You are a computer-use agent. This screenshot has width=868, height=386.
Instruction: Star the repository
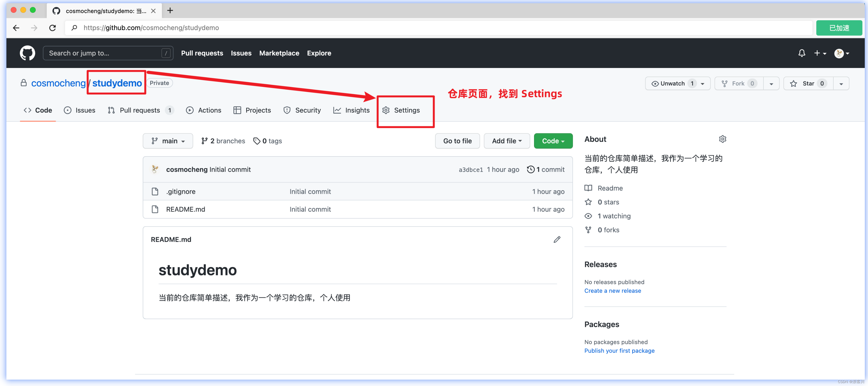808,83
